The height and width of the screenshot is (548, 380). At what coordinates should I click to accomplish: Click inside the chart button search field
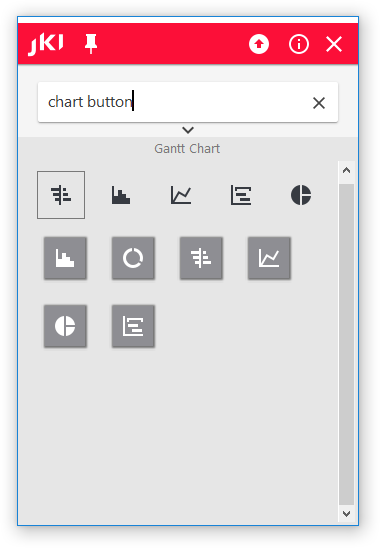[188, 102]
